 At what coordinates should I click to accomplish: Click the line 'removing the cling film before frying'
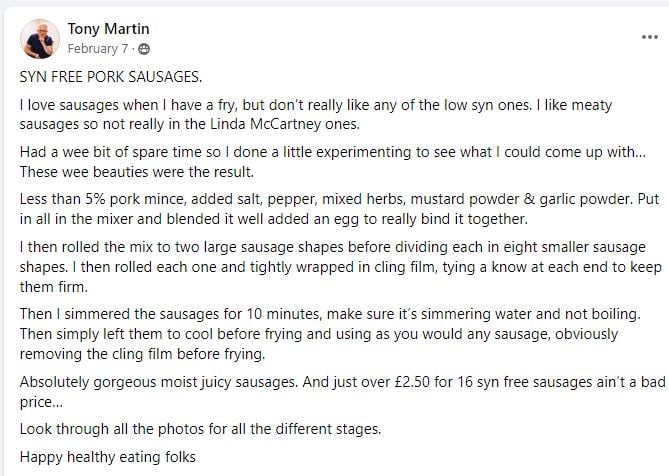click(x=142, y=354)
